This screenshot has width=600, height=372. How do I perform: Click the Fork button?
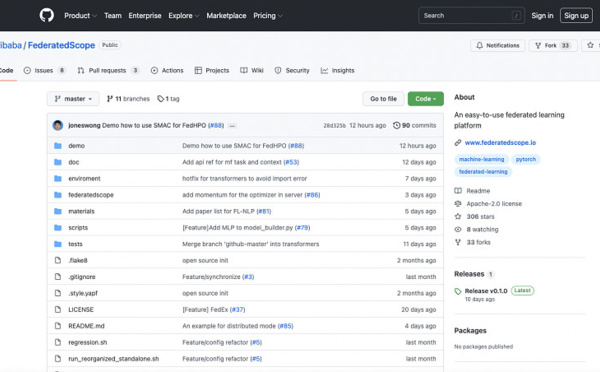pos(553,46)
